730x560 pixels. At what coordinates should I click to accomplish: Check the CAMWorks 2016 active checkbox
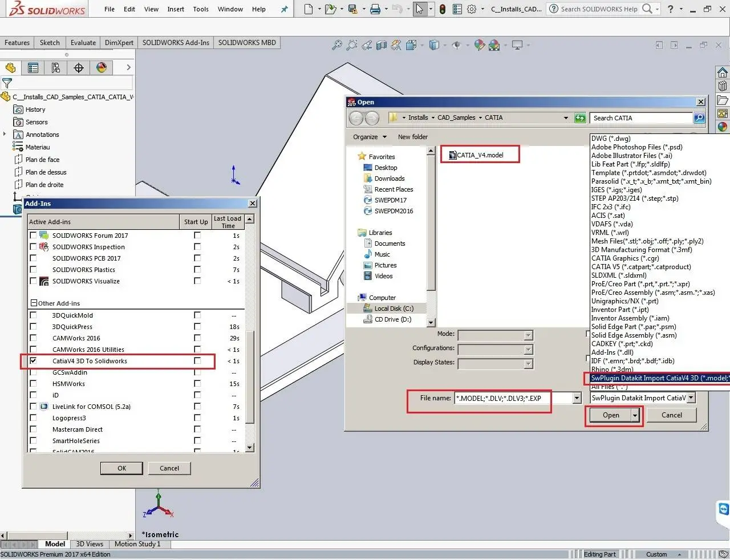coord(33,338)
